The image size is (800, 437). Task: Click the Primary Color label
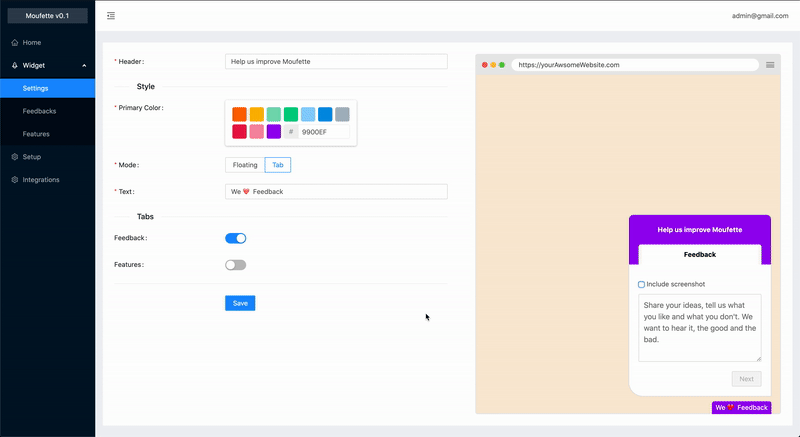pos(141,108)
